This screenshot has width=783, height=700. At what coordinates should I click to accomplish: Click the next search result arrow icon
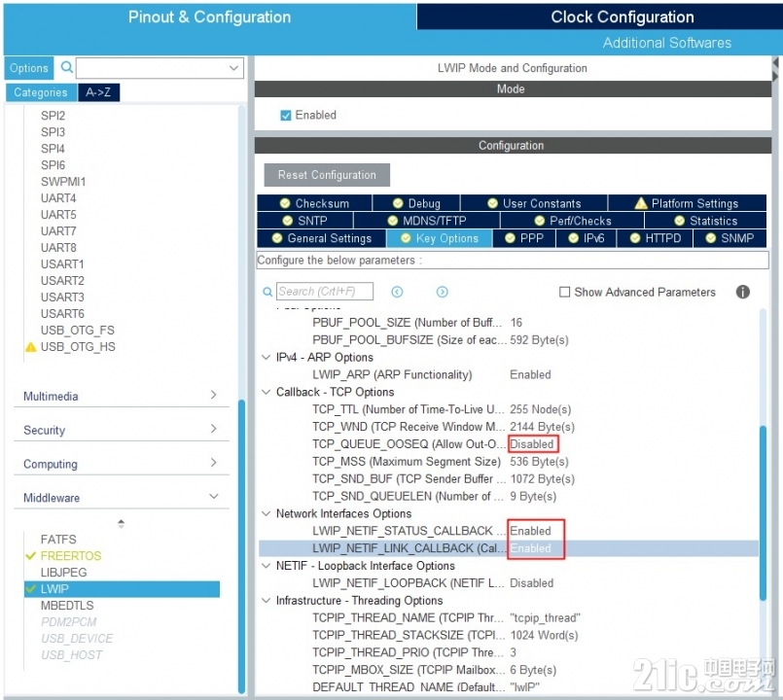click(442, 292)
